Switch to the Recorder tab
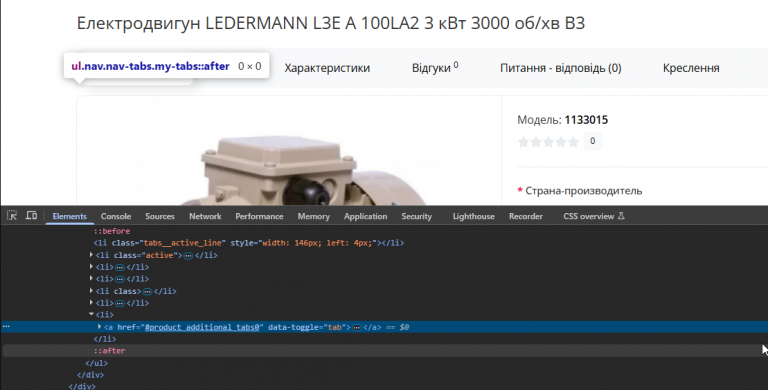Image resolution: width=768 pixels, height=390 pixels. (526, 216)
